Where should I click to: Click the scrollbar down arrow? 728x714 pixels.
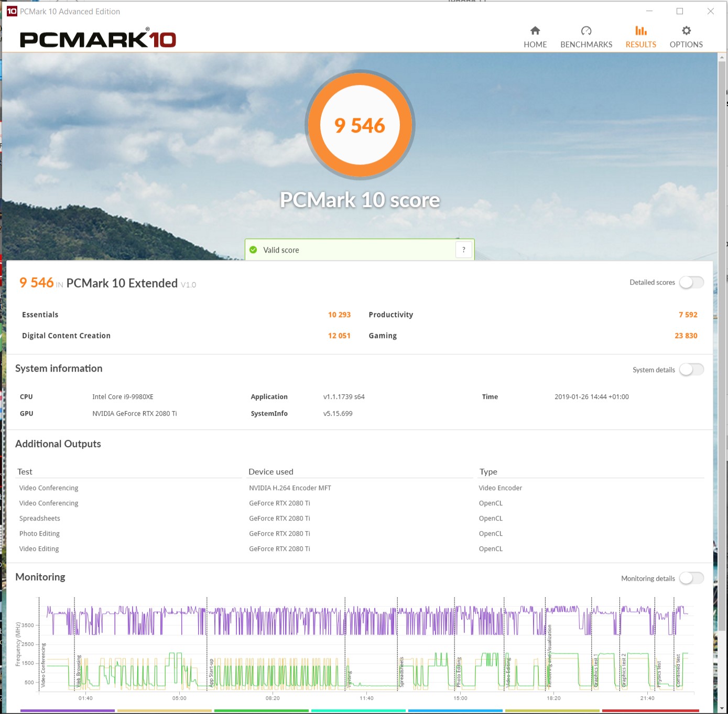(723, 709)
